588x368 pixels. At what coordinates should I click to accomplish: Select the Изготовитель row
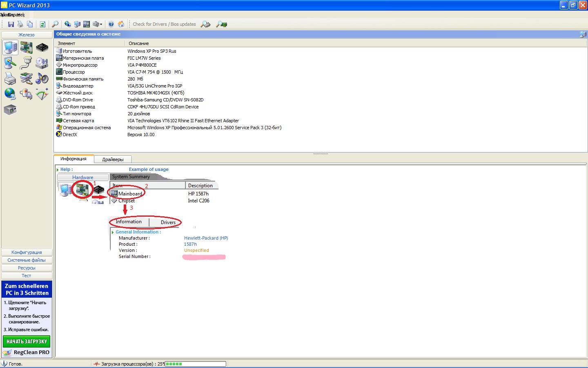(321, 51)
